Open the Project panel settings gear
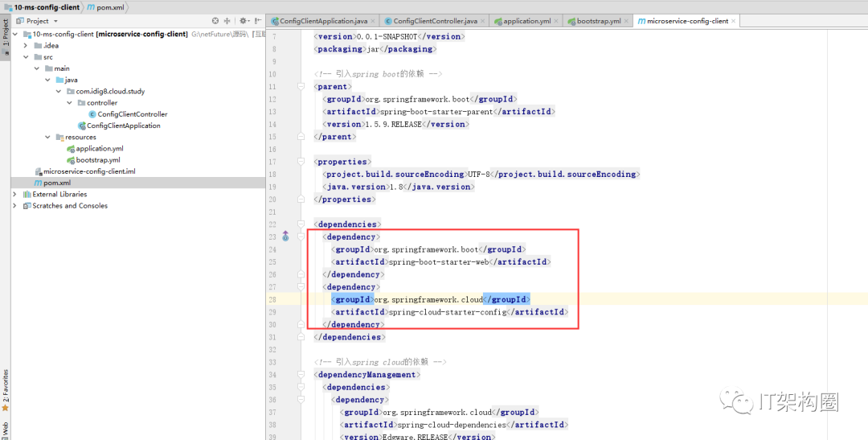The image size is (868, 440). [243, 21]
